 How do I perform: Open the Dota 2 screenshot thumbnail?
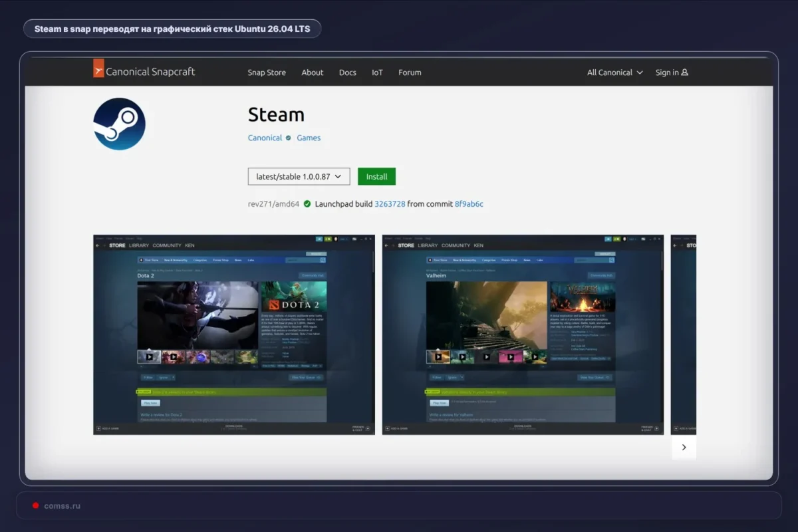click(x=234, y=334)
